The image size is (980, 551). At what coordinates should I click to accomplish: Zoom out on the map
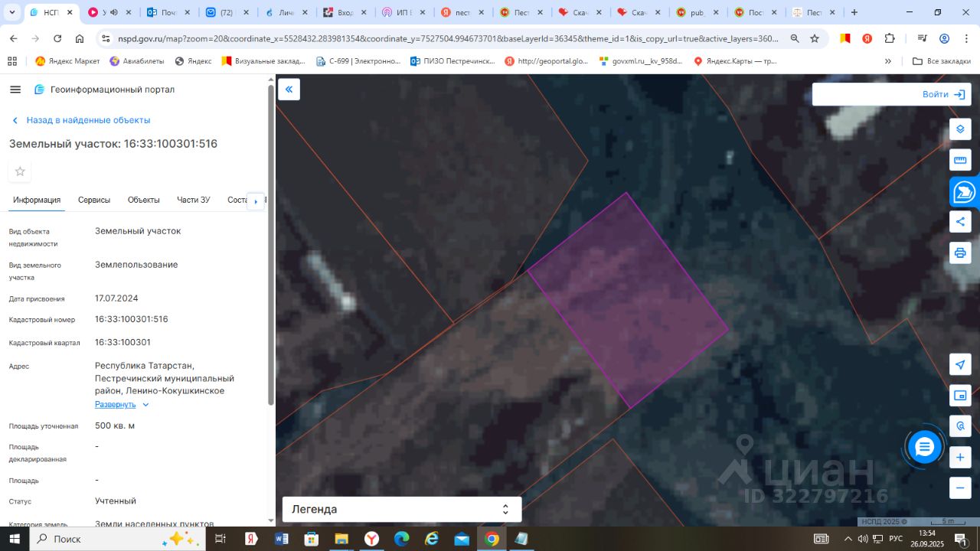(960, 487)
